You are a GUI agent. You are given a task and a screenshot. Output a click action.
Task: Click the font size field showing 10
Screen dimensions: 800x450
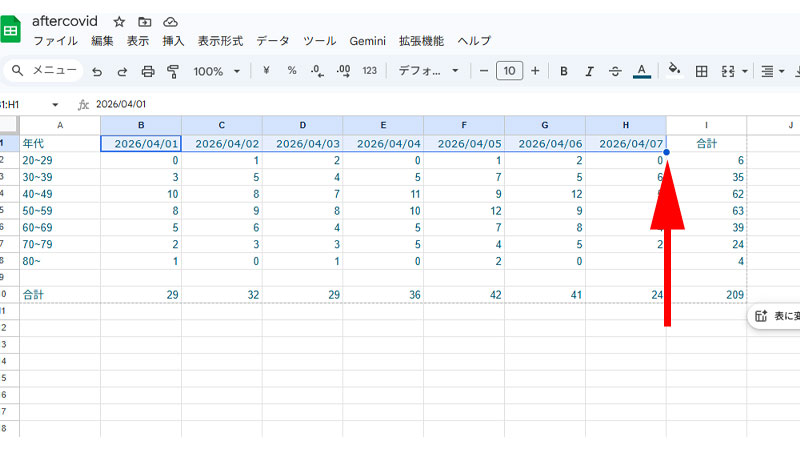509,71
